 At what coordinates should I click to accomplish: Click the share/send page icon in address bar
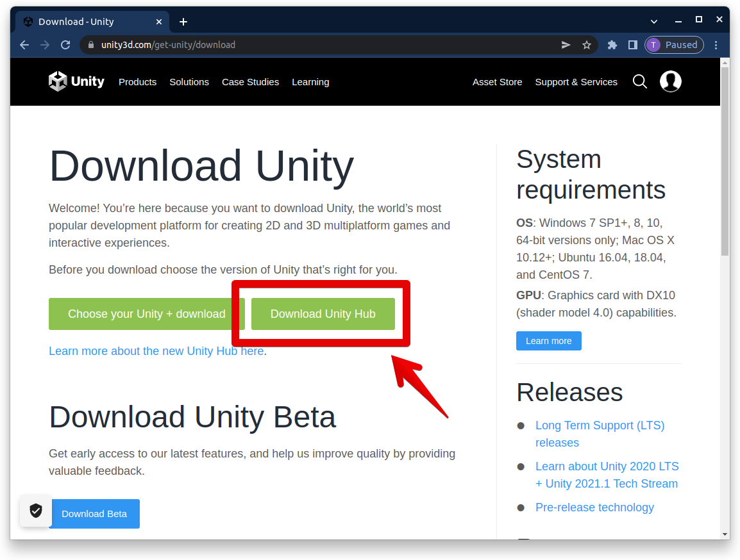click(566, 45)
